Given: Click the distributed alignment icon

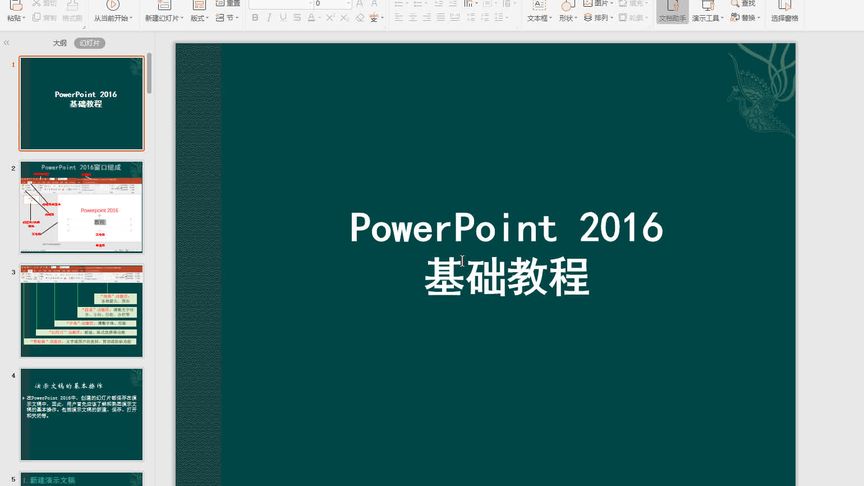Looking at the screenshot, I should click(455, 18).
